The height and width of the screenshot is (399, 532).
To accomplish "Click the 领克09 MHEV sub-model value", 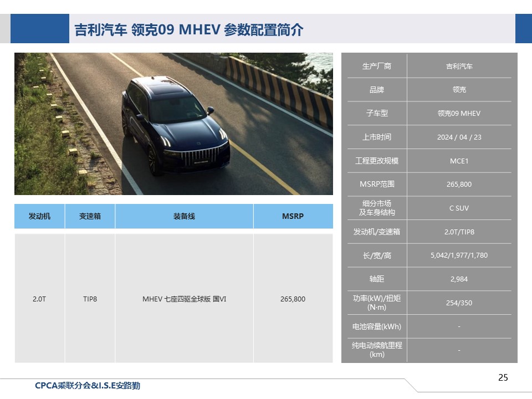I will tap(459, 113).
